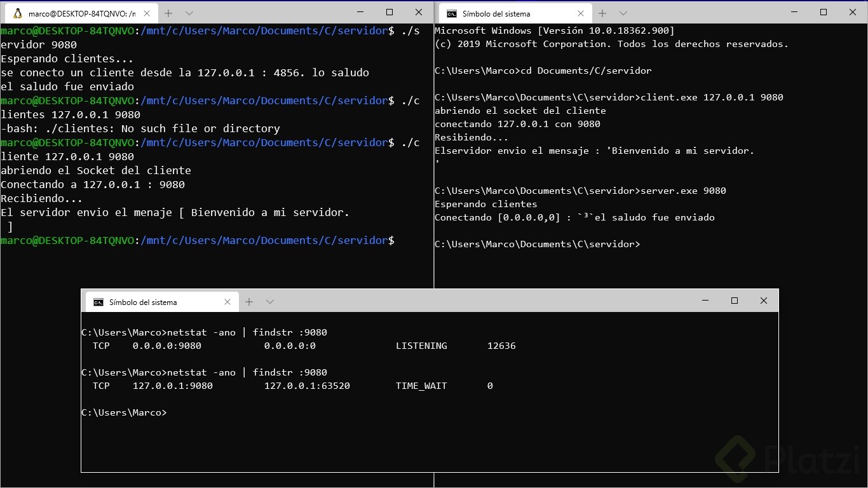Expand the profile dropdown in the WSL terminal window
868x488 pixels.
189,13
